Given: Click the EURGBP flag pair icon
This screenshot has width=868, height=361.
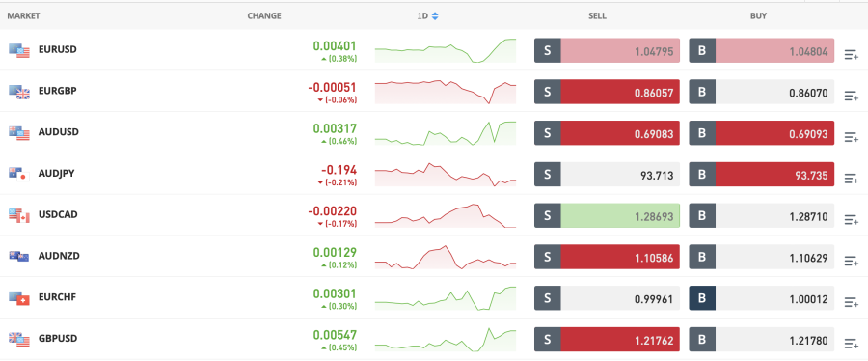Looking at the screenshot, I should (19, 92).
